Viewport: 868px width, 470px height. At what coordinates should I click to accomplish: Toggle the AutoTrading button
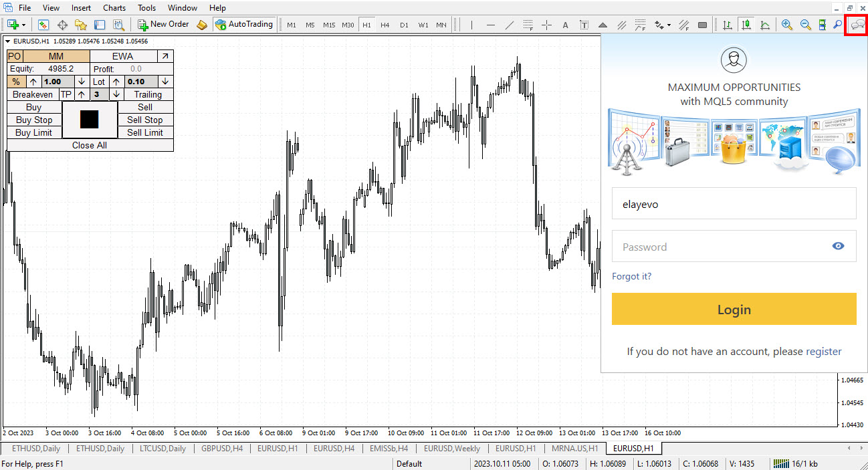(243, 24)
